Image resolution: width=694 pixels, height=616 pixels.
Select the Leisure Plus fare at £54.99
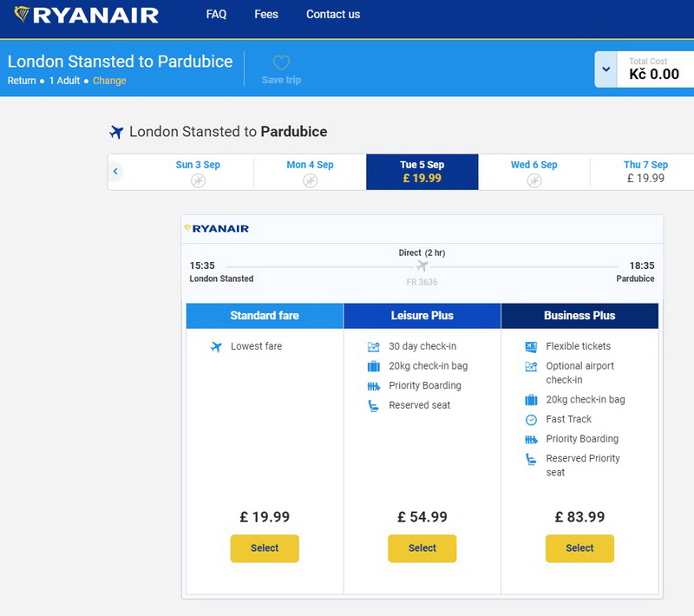422,548
